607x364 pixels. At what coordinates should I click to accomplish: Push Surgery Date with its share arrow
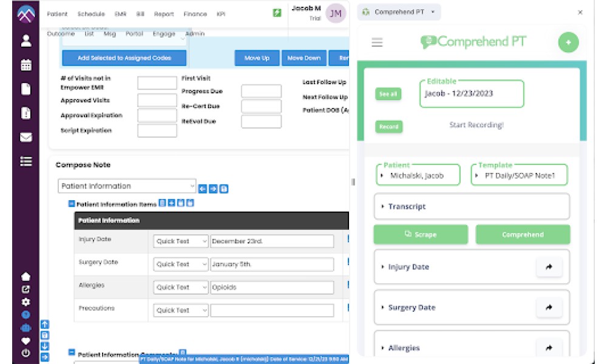pyautogui.click(x=549, y=307)
